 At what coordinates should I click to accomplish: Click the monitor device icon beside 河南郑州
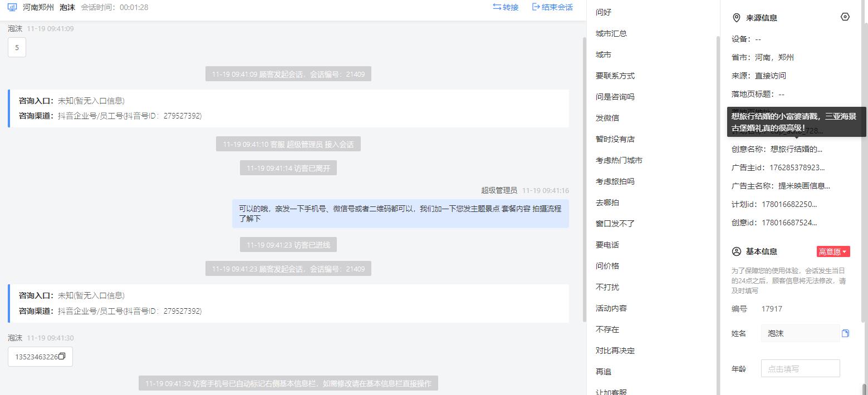click(12, 7)
